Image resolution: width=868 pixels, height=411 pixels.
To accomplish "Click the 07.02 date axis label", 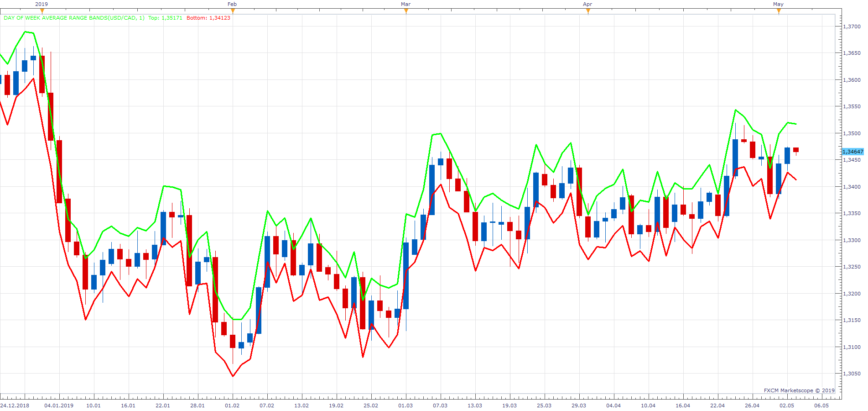I will [267, 406].
